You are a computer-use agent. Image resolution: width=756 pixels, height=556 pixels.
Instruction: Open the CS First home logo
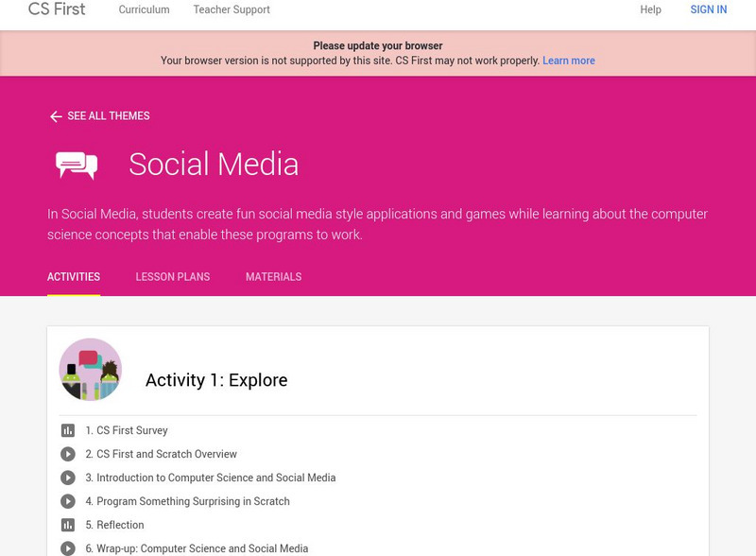57,9
